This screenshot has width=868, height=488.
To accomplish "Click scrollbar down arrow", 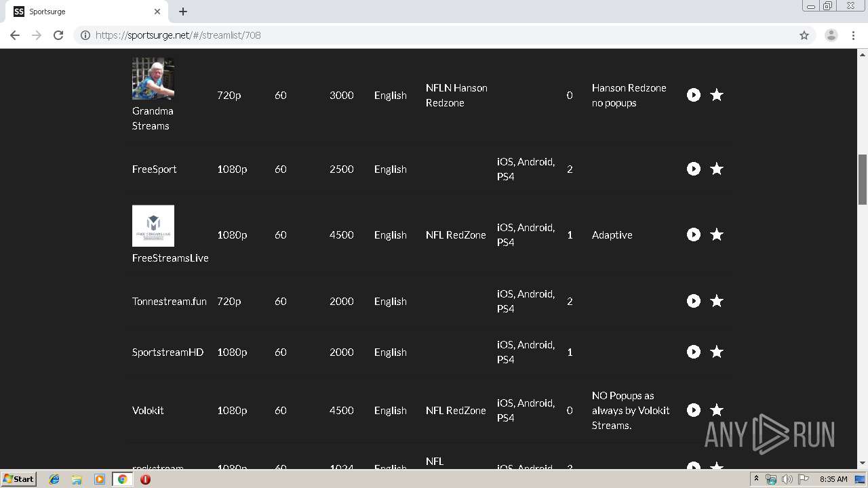I will click(863, 464).
